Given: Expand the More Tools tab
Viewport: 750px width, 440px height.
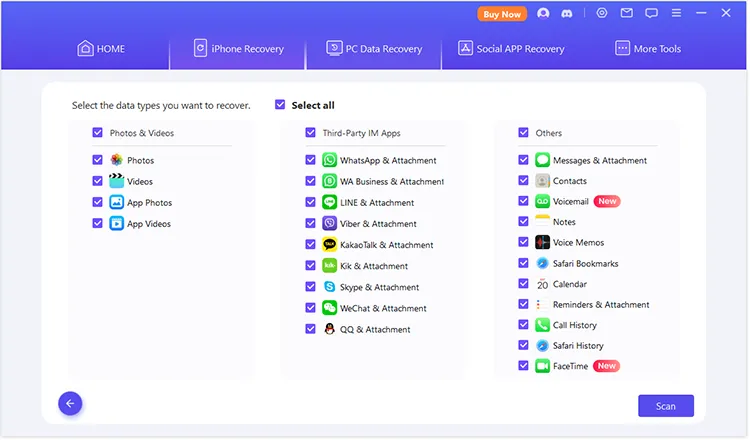Looking at the screenshot, I should (651, 48).
